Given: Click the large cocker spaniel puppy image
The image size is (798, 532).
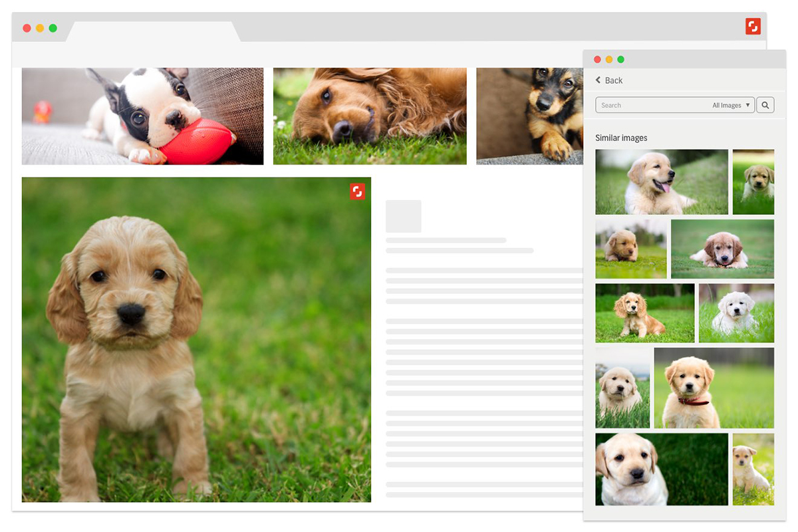Looking at the screenshot, I should click(196, 339).
